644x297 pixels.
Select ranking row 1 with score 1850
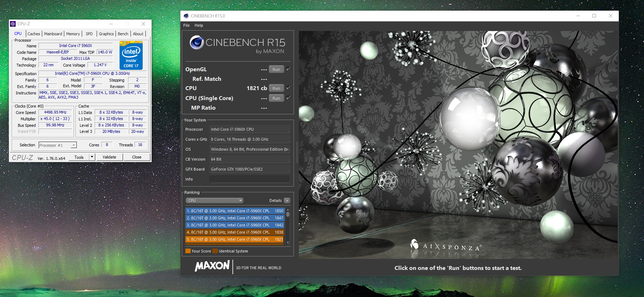[235, 211]
